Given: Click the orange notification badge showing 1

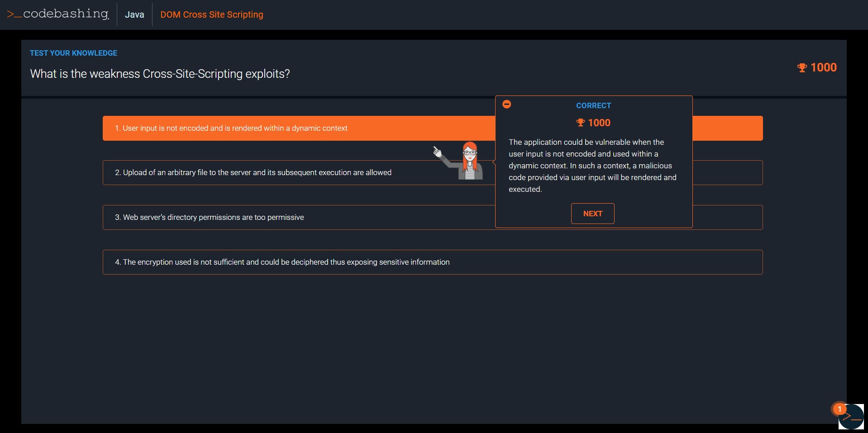Looking at the screenshot, I should [840, 408].
